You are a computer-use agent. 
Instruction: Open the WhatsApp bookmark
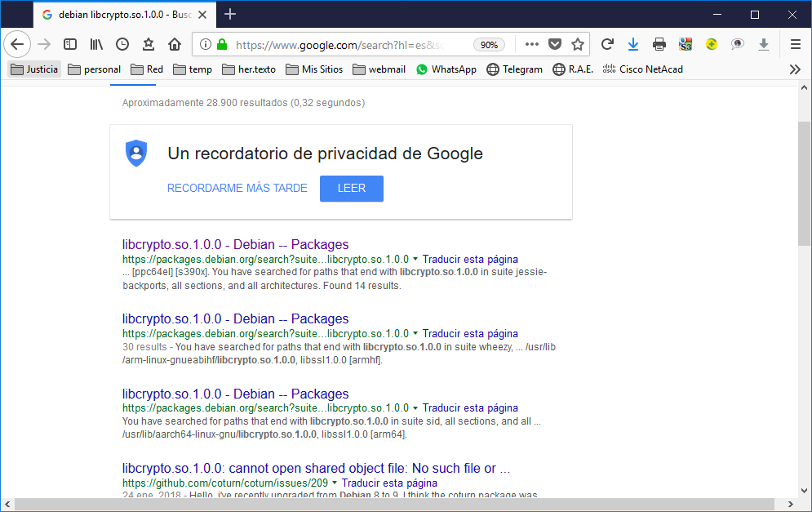pos(446,69)
